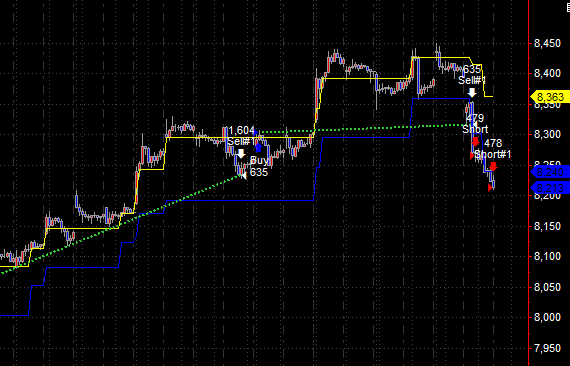Click the white left-pointing triangle beside Buy 635

point(244,176)
